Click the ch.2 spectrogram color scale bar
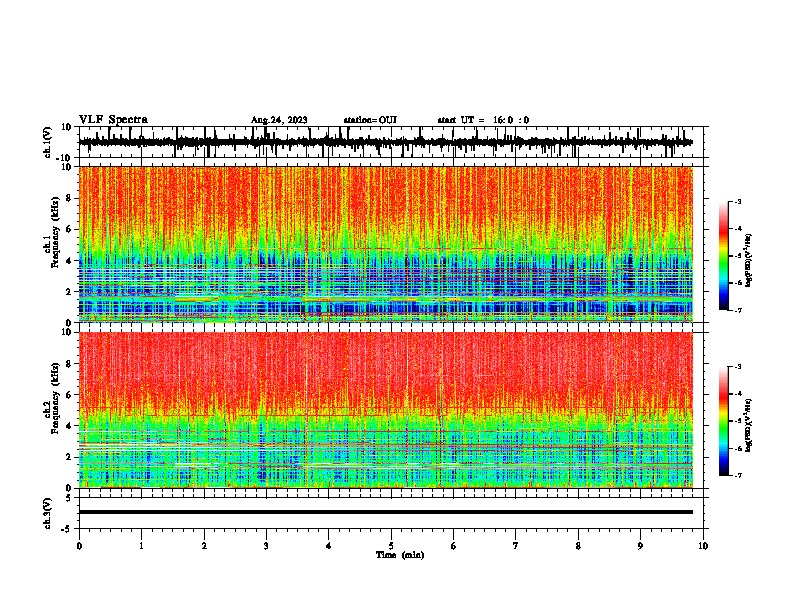Screen dimensions: 792x612 (x=723, y=421)
